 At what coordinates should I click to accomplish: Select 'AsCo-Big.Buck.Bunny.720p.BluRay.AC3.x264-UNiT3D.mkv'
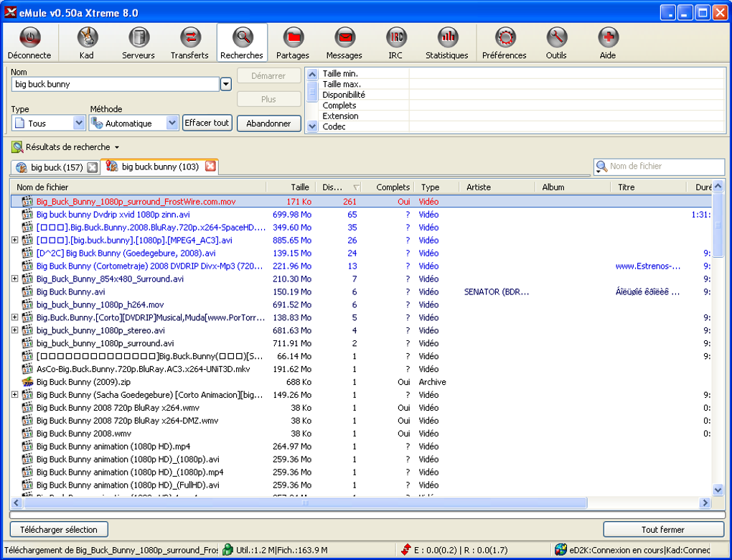coord(360,369)
